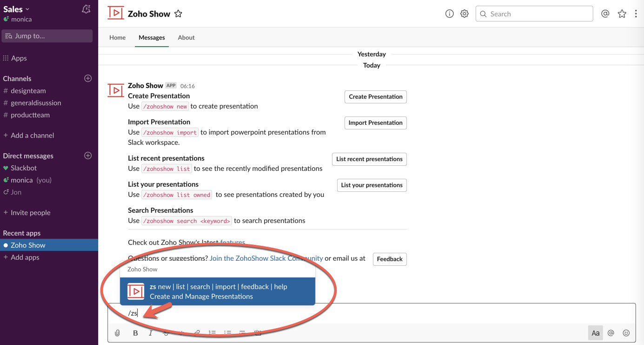Click Invite people

pos(30,213)
